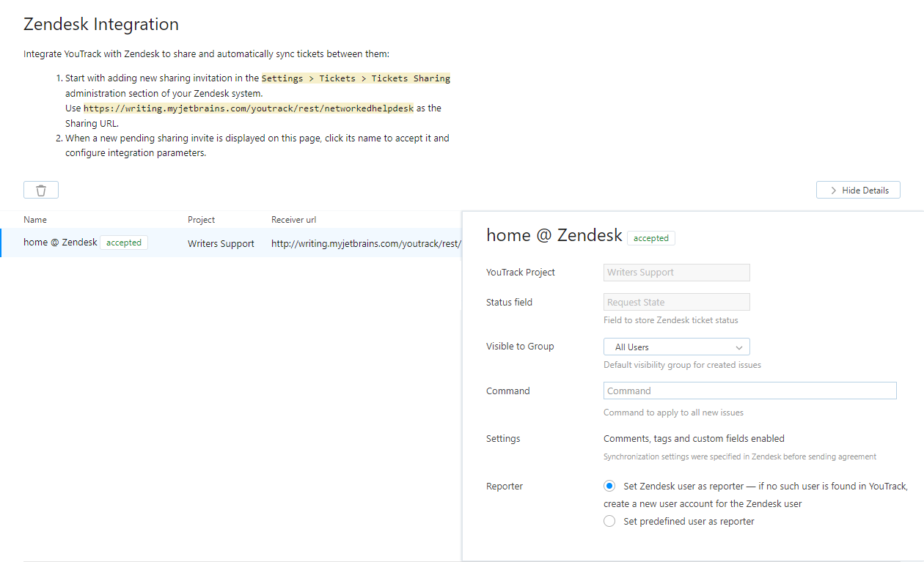The image size is (924, 562).
Task: Click the accepted badge in the details panel
Action: [x=650, y=237]
